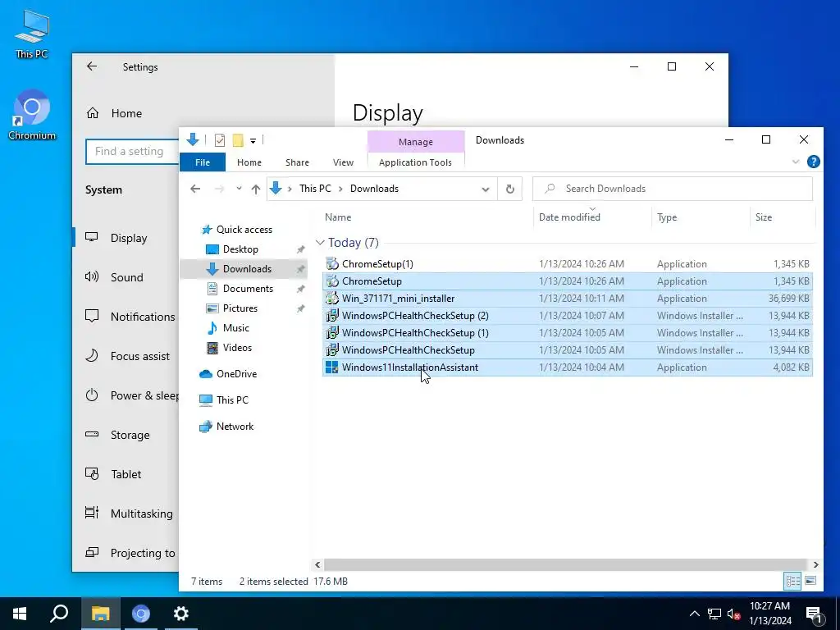Open the File menu tab
The width and height of the screenshot is (840, 630).
(x=203, y=162)
